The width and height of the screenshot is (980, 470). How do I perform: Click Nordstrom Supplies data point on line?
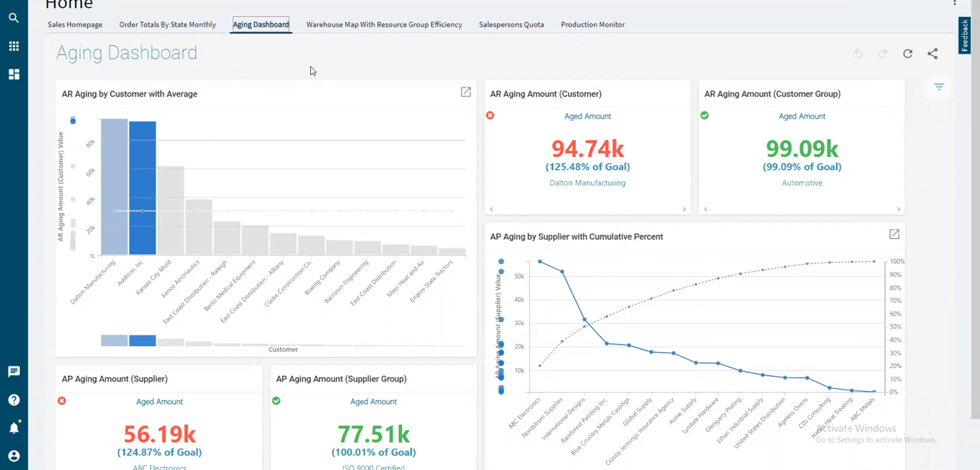(562, 272)
